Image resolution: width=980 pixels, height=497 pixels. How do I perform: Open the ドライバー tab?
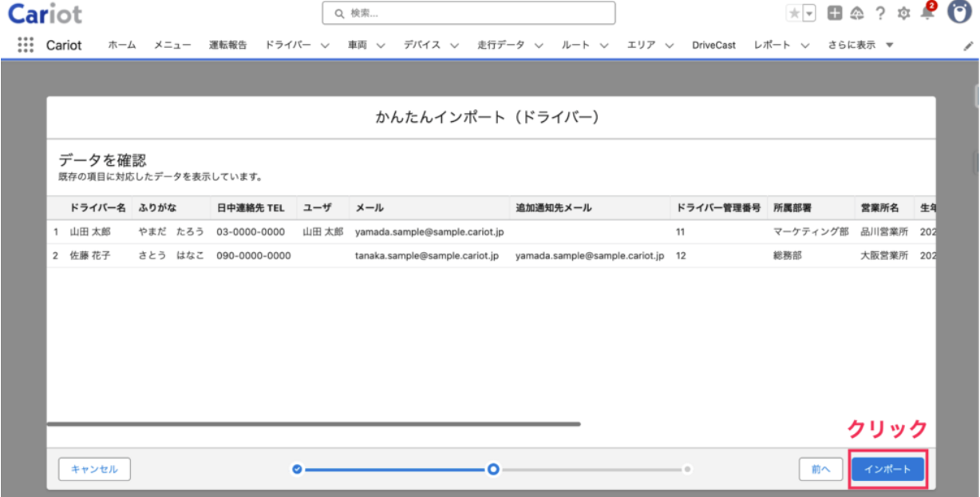(x=288, y=45)
